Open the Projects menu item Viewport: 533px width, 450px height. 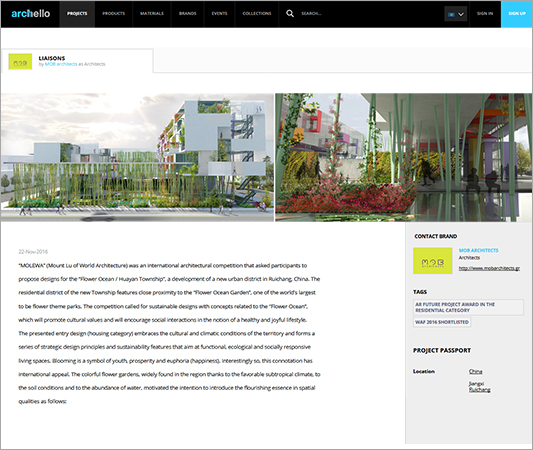[x=77, y=14]
